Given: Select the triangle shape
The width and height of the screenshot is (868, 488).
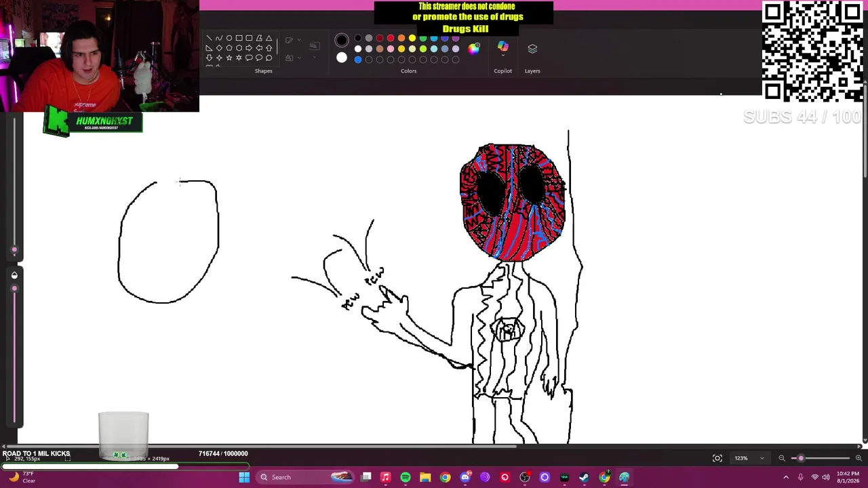Looking at the screenshot, I should tap(269, 38).
